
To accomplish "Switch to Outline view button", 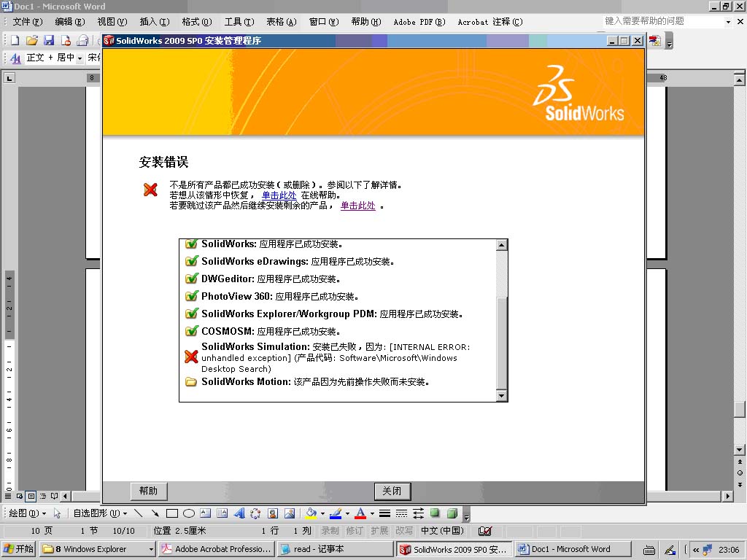I will click(x=43, y=496).
